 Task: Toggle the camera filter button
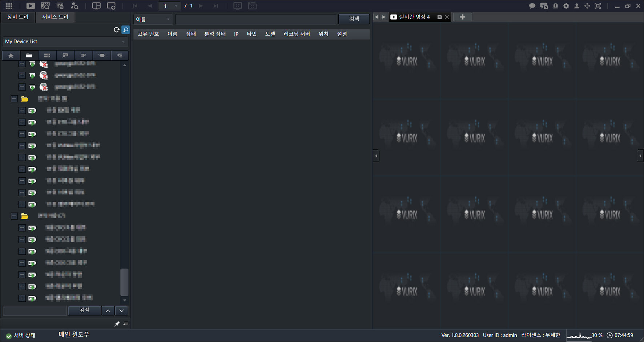coord(102,56)
